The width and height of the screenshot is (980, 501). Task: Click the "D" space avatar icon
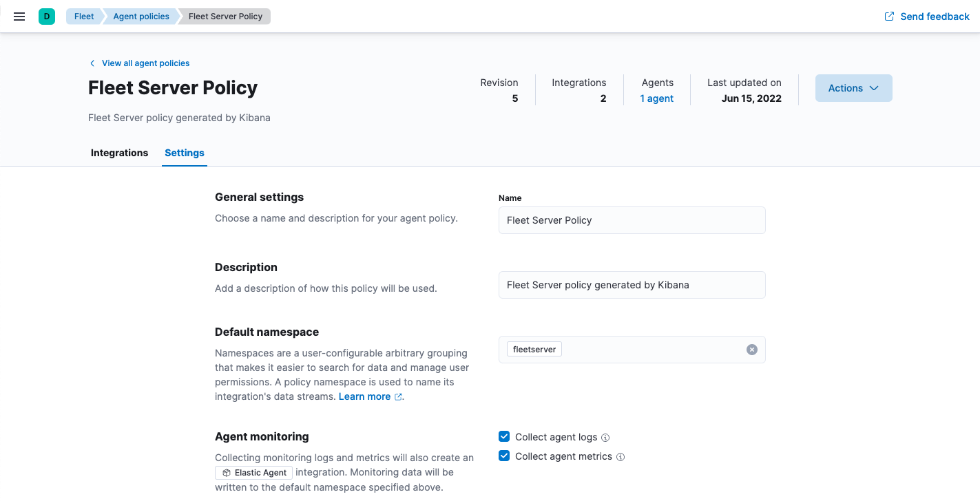(x=47, y=15)
